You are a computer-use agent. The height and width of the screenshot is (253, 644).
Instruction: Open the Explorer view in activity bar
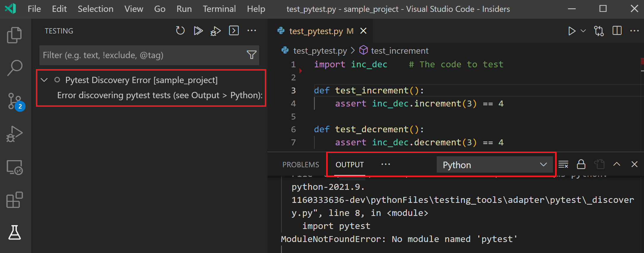pos(14,35)
